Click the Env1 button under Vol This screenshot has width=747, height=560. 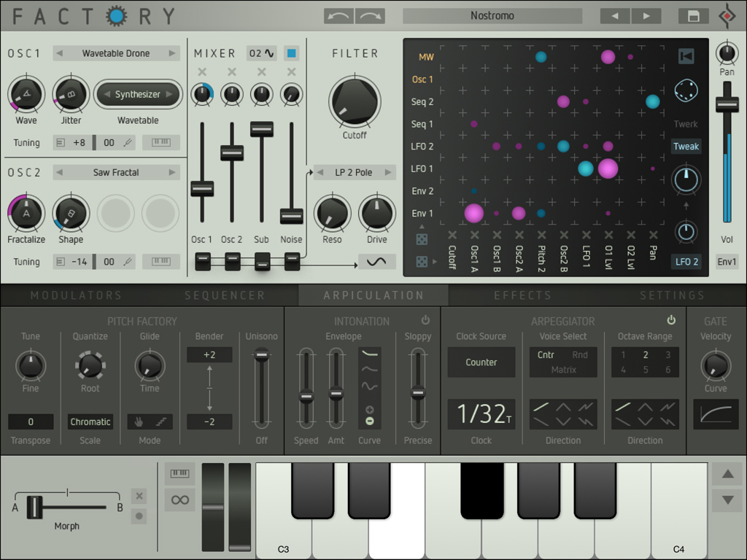[x=727, y=262]
